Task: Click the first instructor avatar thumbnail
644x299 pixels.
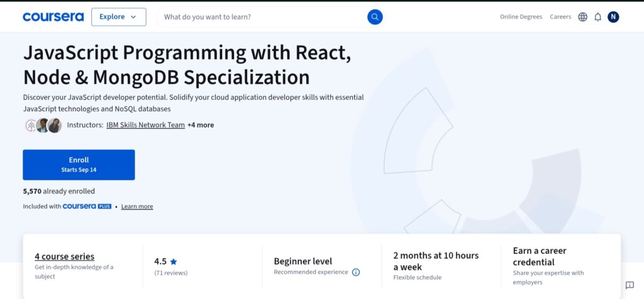Action: pyautogui.click(x=31, y=126)
